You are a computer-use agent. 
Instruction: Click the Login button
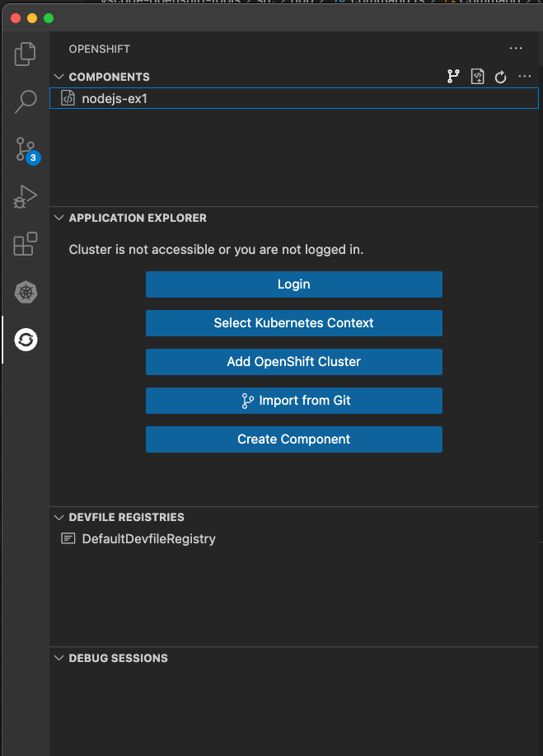click(294, 284)
